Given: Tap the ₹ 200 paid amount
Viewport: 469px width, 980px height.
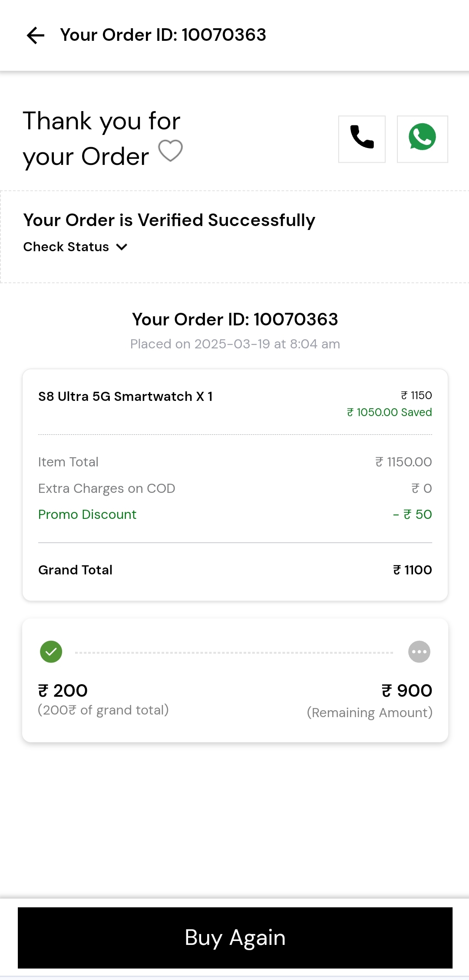Looking at the screenshot, I should tap(63, 691).
